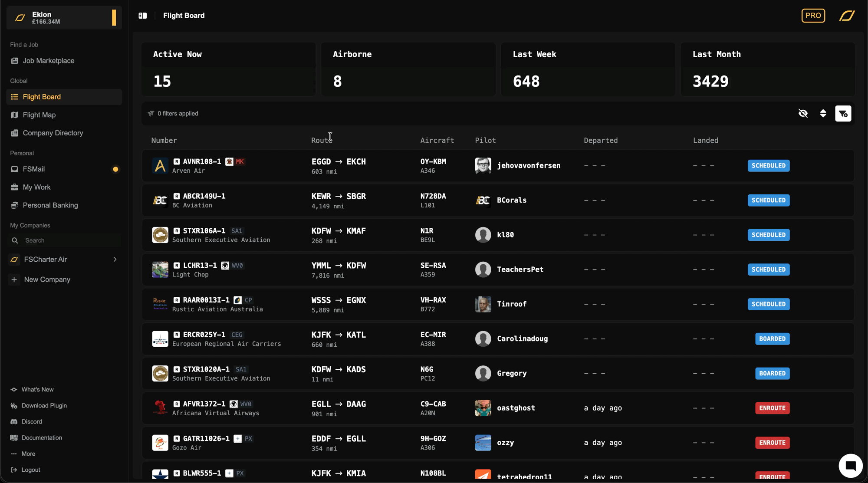The image size is (868, 483).
Task: Go to Flight Map page
Action: (39, 115)
